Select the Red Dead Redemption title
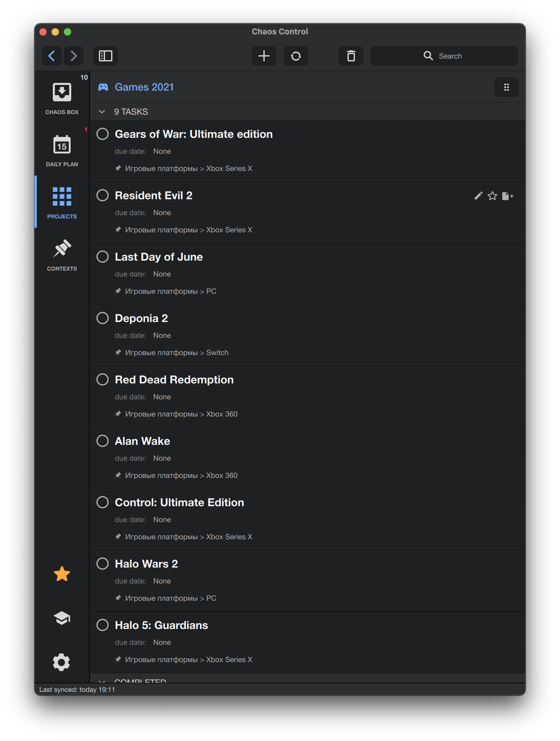560x741 pixels. point(174,379)
